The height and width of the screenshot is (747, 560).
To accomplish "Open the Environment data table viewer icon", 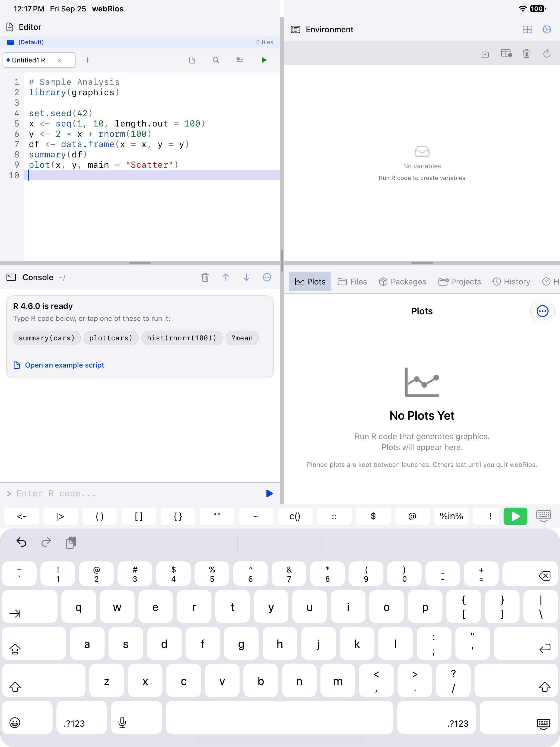I will [x=506, y=53].
